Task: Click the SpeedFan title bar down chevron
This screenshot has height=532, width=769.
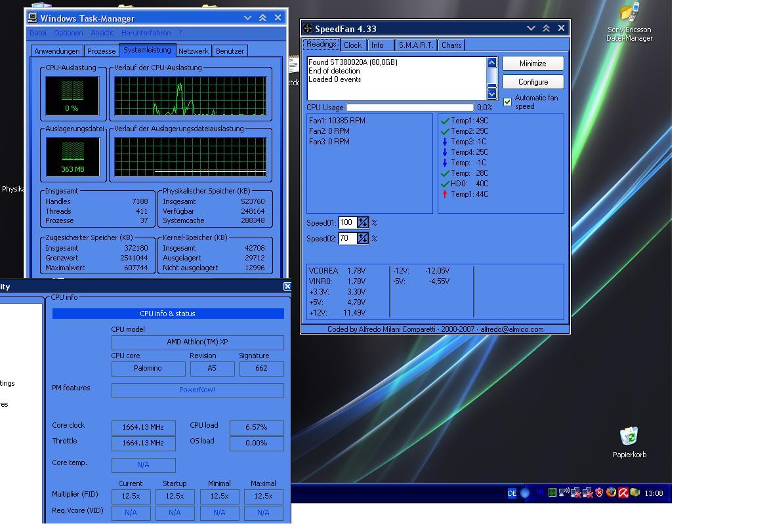Action: pos(531,28)
